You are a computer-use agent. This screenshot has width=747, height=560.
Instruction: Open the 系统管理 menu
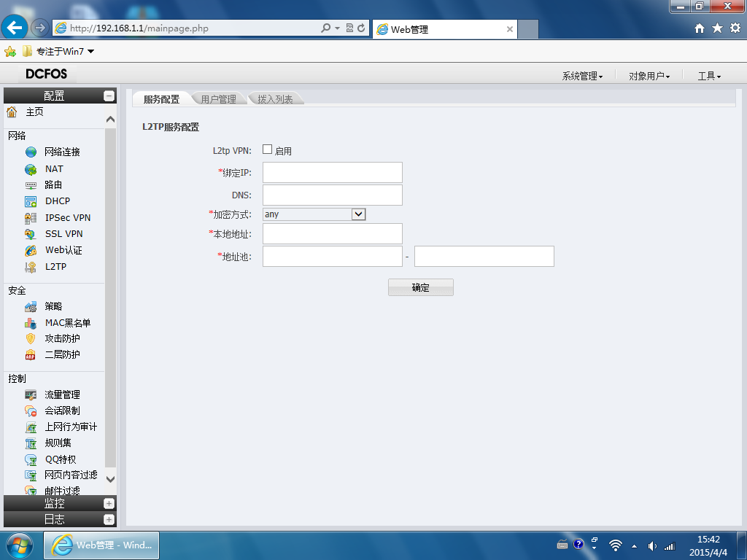point(582,76)
